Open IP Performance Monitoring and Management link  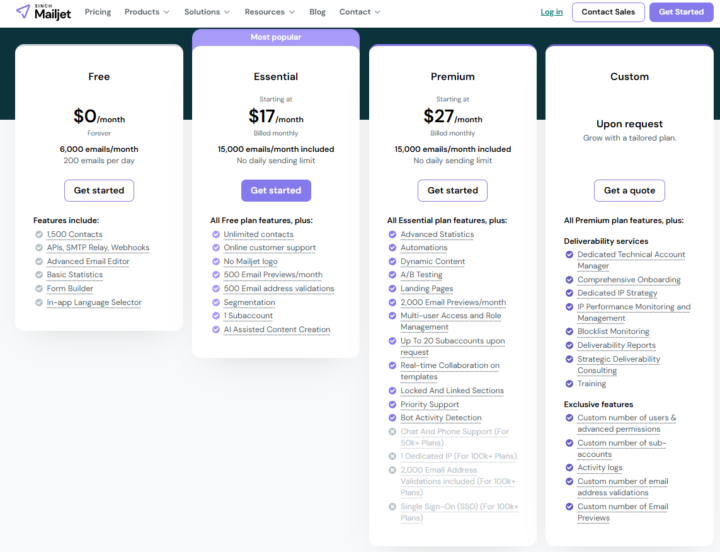click(x=634, y=312)
